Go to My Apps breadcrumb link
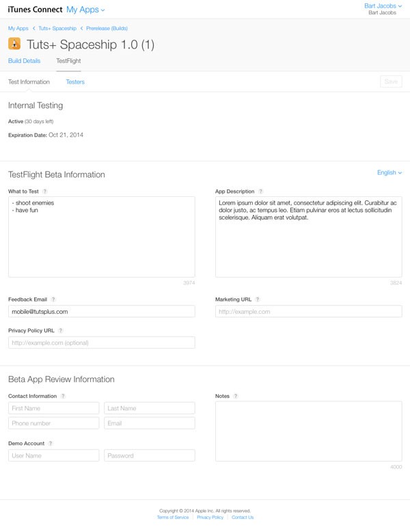The image size is (410, 532). (x=18, y=28)
